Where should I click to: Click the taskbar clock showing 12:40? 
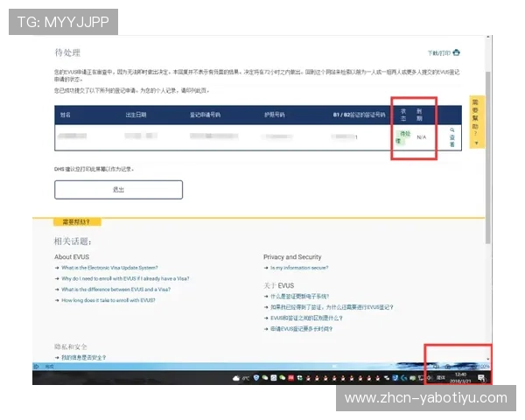pyautogui.click(x=460, y=377)
